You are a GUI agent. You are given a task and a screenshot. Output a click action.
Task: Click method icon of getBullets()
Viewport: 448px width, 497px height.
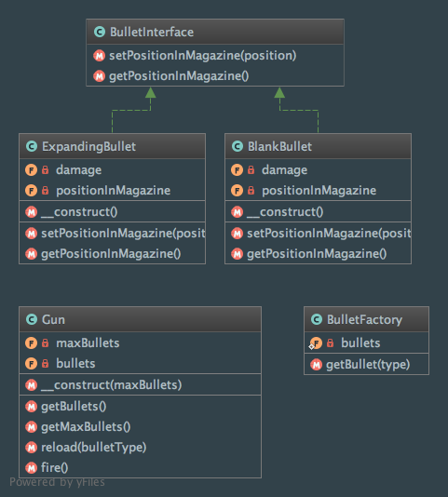tap(31, 407)
